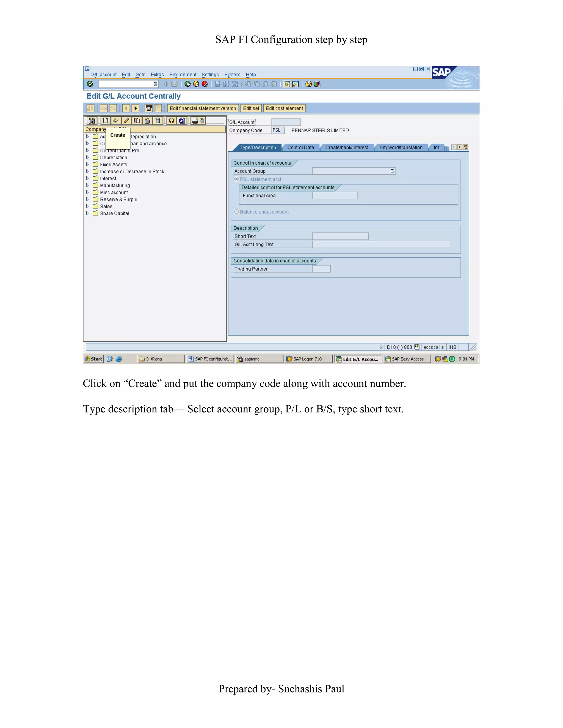Click the Edit cost element button
The height and width of the screenshot is (728, 563).
coord(285,108)
